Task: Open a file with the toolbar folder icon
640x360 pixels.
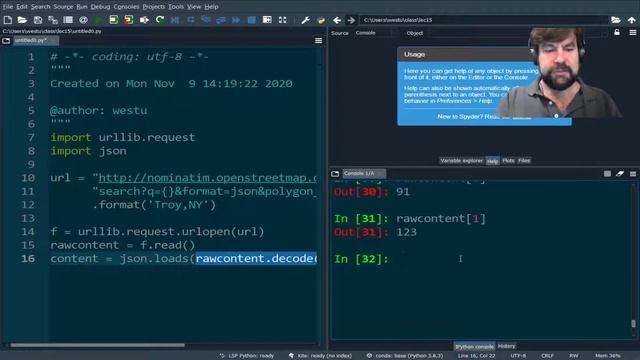Action: (22, 20)
